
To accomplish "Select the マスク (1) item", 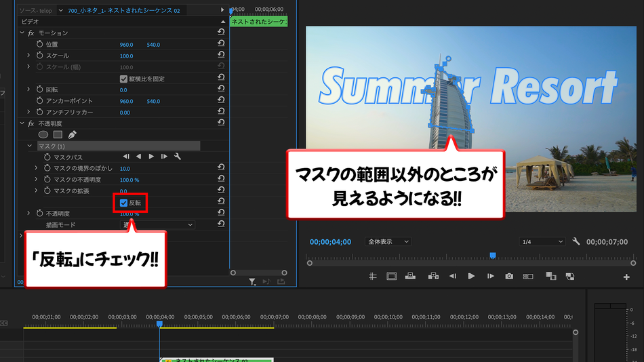I will pos(119,146).
